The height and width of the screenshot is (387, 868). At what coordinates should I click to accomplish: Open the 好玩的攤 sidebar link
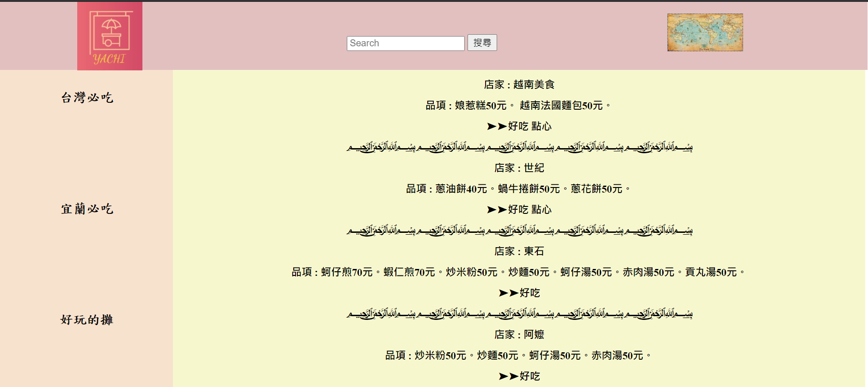click(x=87, y=320)
